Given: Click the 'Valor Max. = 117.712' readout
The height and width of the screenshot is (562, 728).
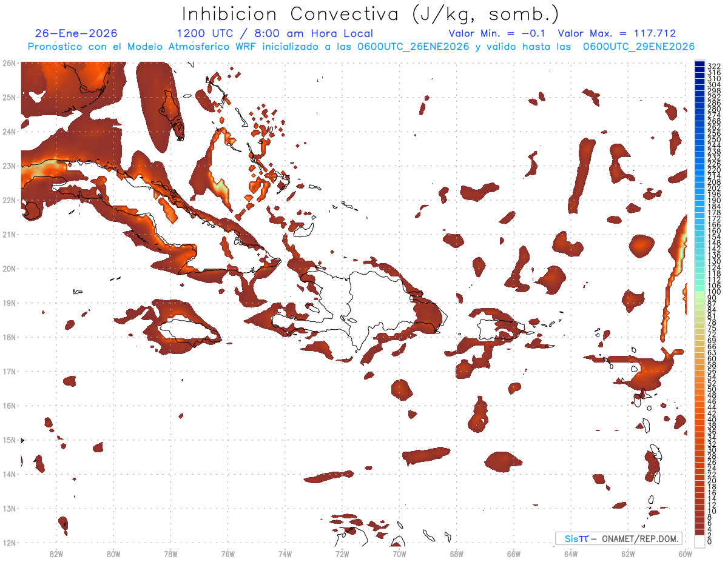Looking at the screenshot, I should click(617, 34).
